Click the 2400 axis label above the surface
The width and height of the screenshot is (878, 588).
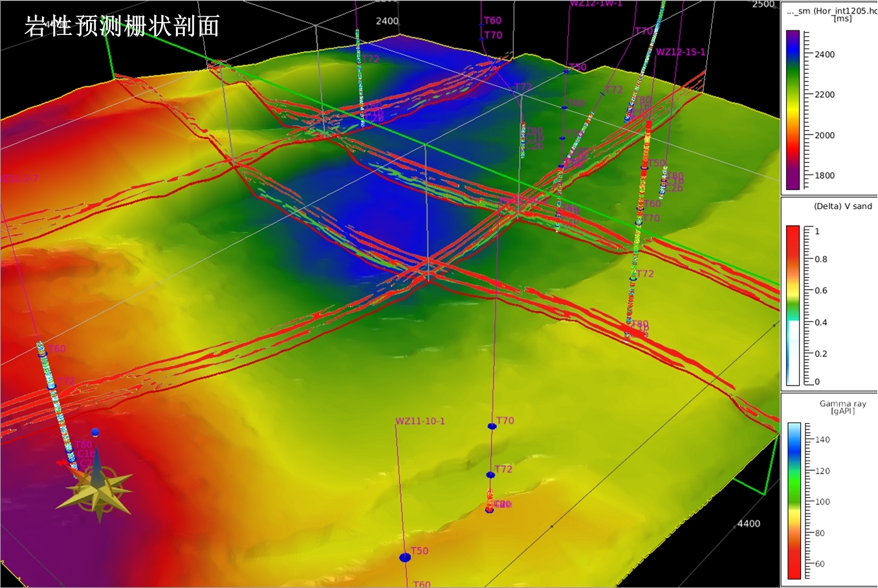point(387,21)
